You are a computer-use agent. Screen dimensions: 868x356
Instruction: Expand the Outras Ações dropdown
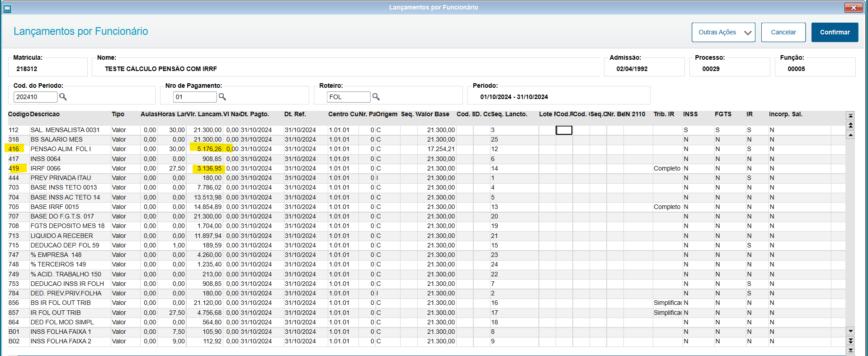pos(723,32)
